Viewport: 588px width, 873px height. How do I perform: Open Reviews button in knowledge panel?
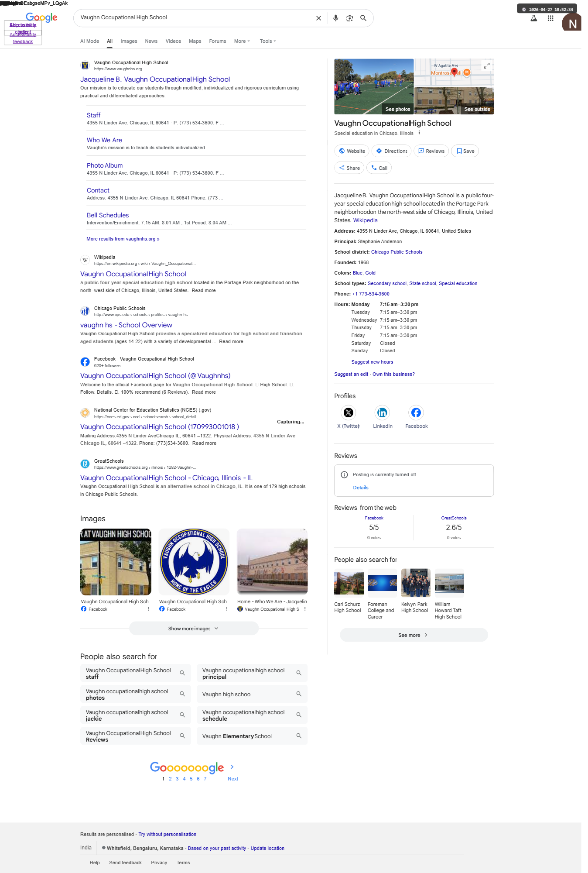point(431,151)
